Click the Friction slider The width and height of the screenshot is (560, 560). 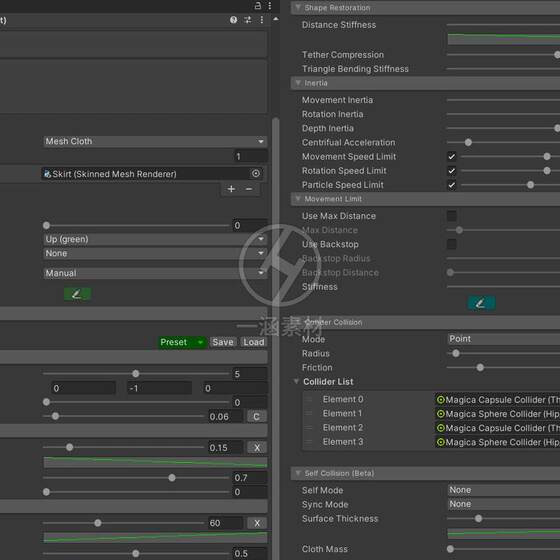[x=503, y=368]
